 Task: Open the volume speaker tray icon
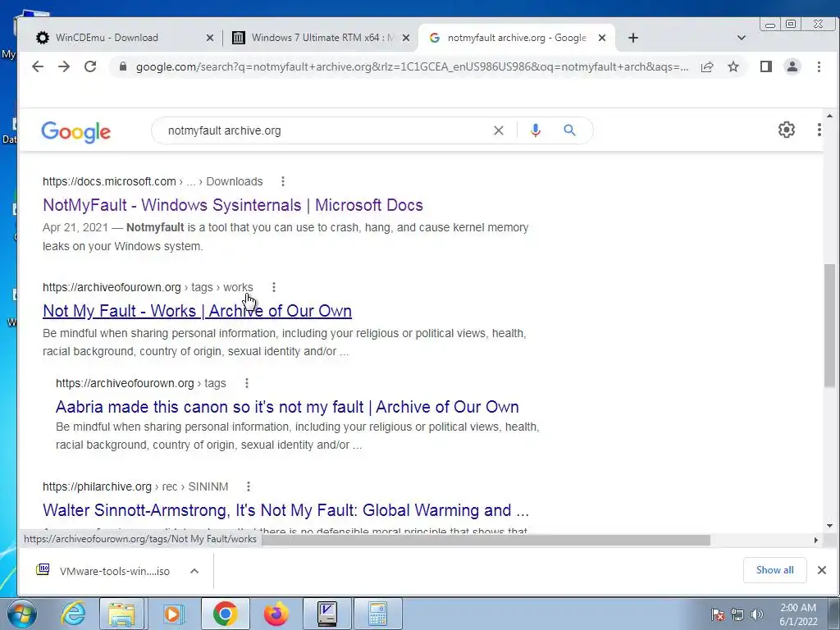[757, 614]
